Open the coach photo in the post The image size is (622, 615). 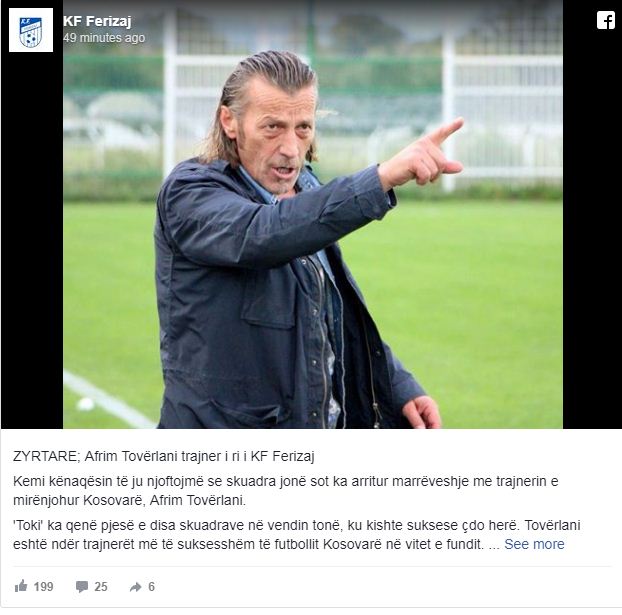click(313, 214)
